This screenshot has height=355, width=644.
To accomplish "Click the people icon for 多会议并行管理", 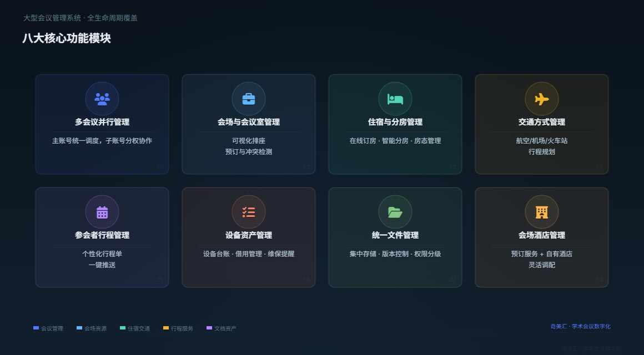I will (x=102, y=99).
